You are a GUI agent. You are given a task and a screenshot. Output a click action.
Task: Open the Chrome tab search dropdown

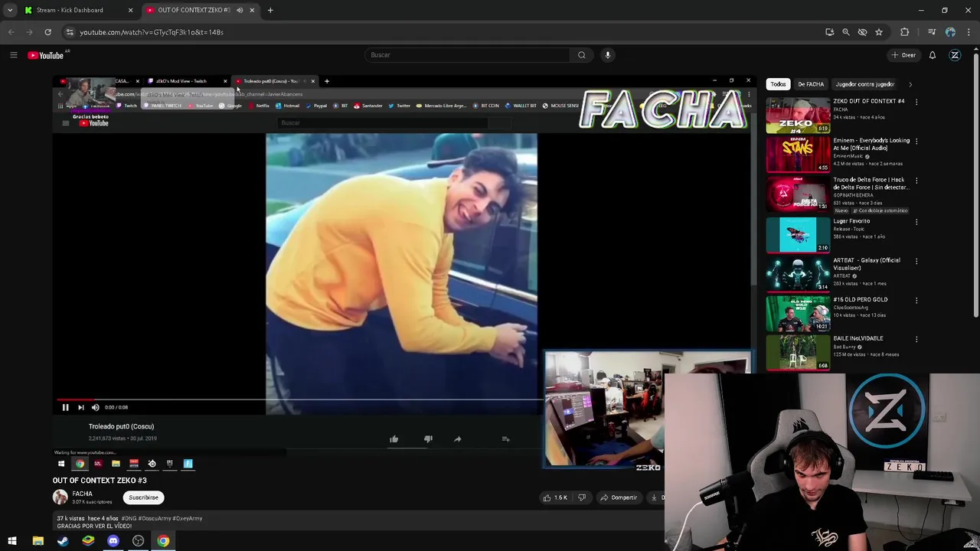(10, 10)
